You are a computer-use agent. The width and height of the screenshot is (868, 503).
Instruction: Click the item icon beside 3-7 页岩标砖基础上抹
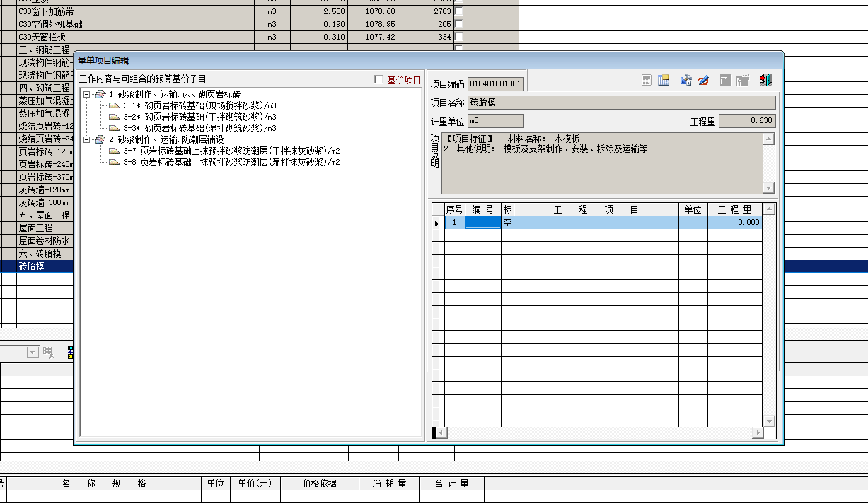click(115, 151)
